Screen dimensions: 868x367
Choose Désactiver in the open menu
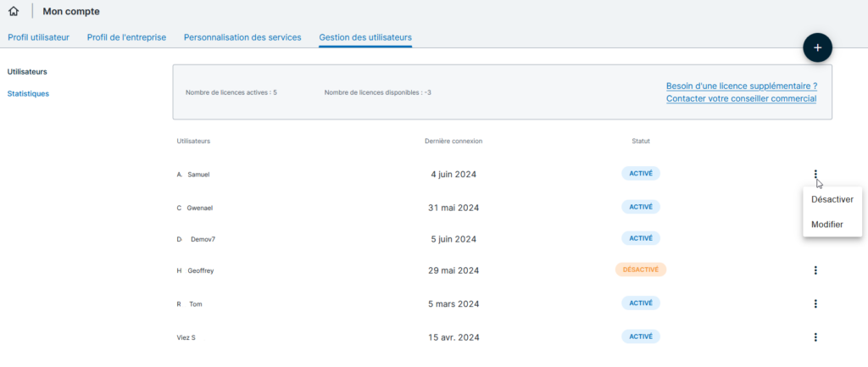click(832, 200)
